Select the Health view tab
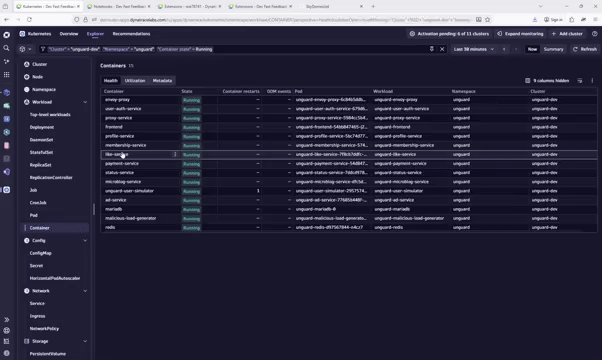The image size is (602, 360). (x=111, y=81)
